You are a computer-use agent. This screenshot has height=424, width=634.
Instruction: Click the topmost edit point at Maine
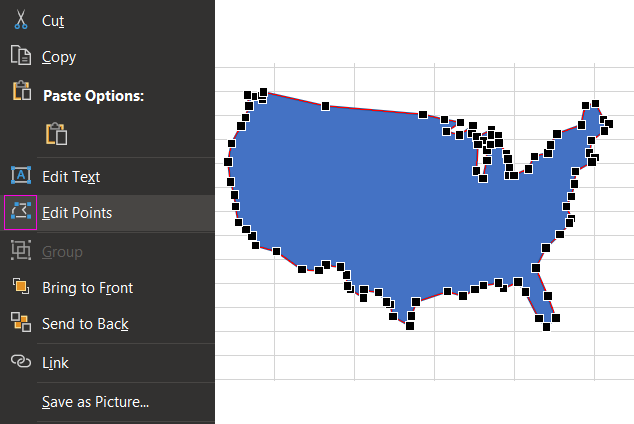pos(595,103)
